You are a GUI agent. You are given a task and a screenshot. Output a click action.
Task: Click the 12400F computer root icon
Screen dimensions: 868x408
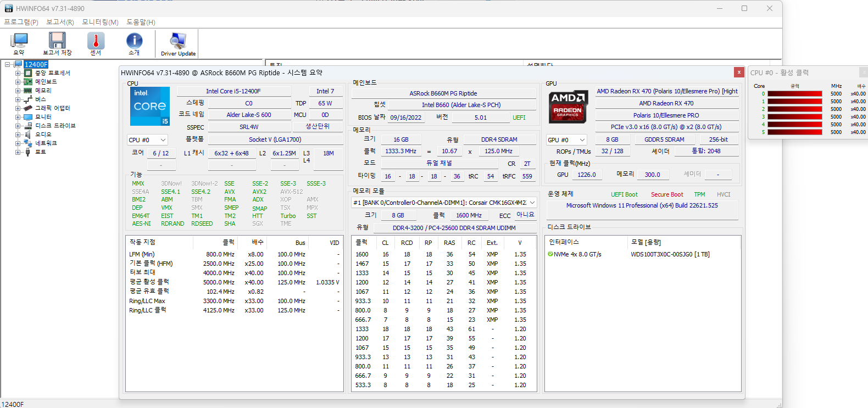point(18,64)
